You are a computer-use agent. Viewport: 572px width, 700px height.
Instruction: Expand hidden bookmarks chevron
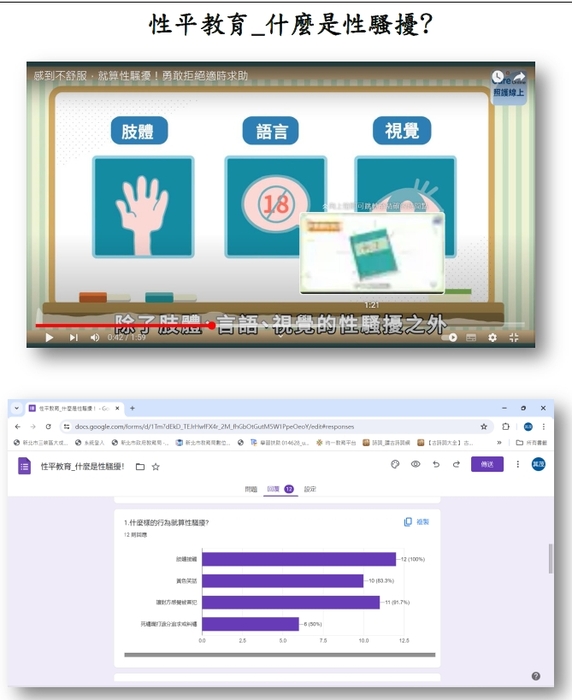[499, 442]
